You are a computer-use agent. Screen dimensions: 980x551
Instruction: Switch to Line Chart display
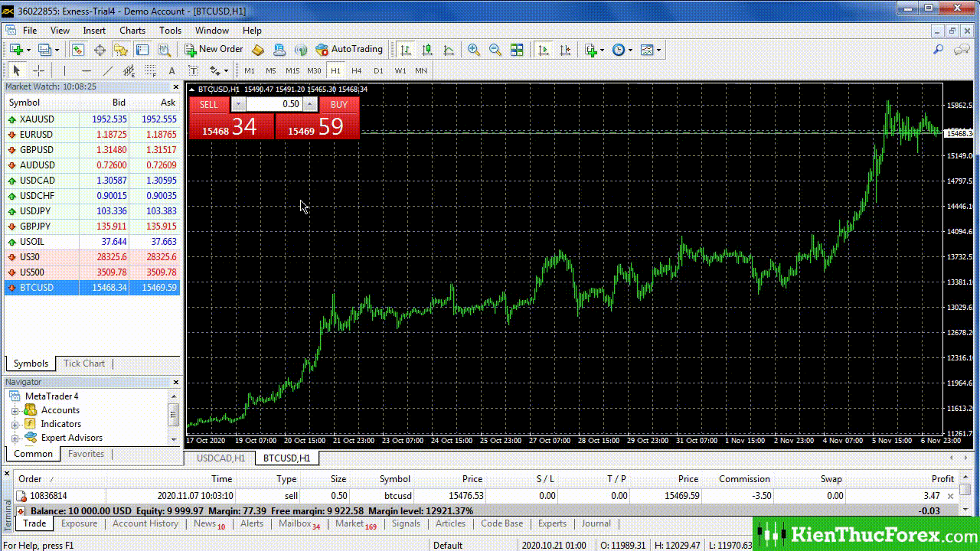coord(449,50)
